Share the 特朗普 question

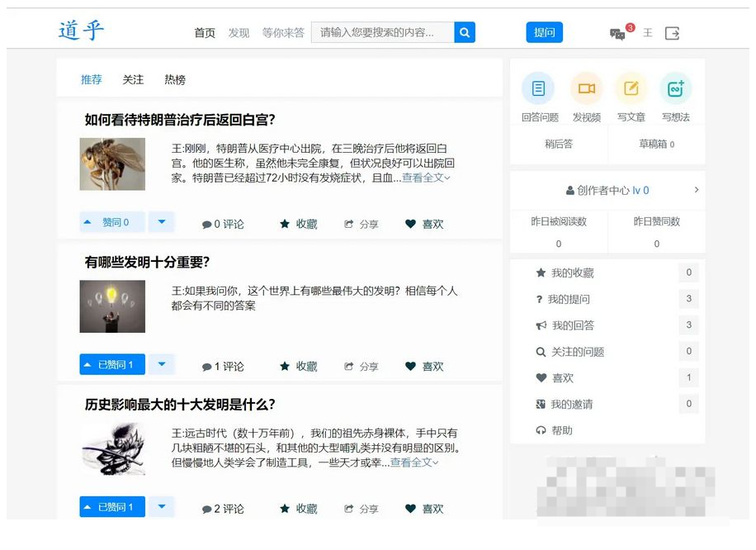point(361,224)
